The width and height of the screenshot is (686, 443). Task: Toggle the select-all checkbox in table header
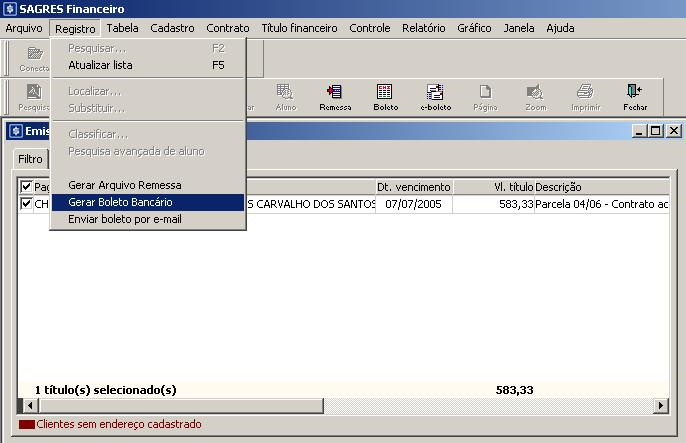26,187
